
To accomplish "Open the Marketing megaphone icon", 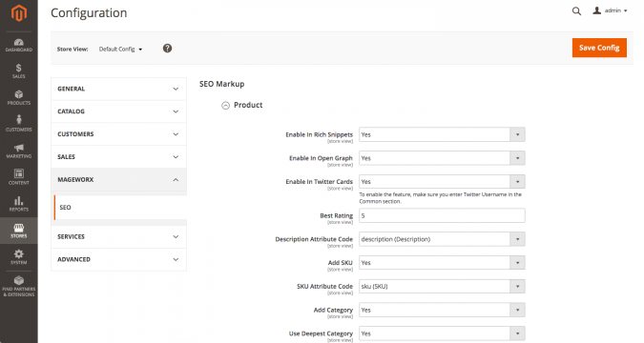I will (18, 151).
